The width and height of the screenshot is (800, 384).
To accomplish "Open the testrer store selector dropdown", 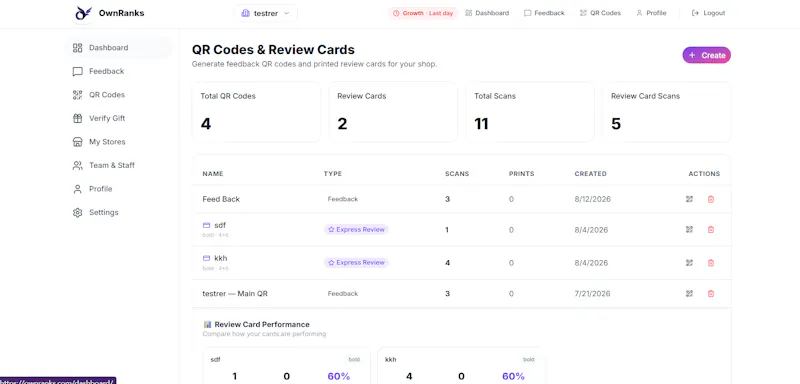I will (266, 13).
